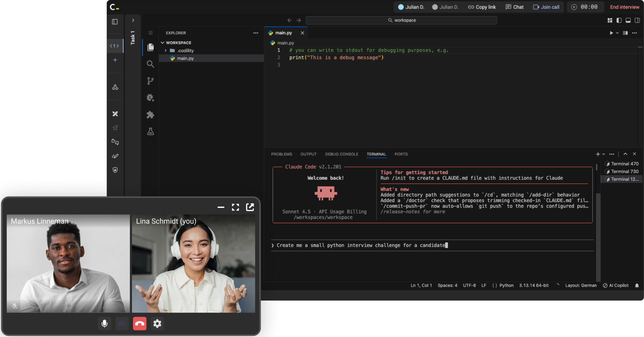This screenshot has height=337, width=644.
Task: Open run options dropdown beside play button
Action: [x=617, y=33]
